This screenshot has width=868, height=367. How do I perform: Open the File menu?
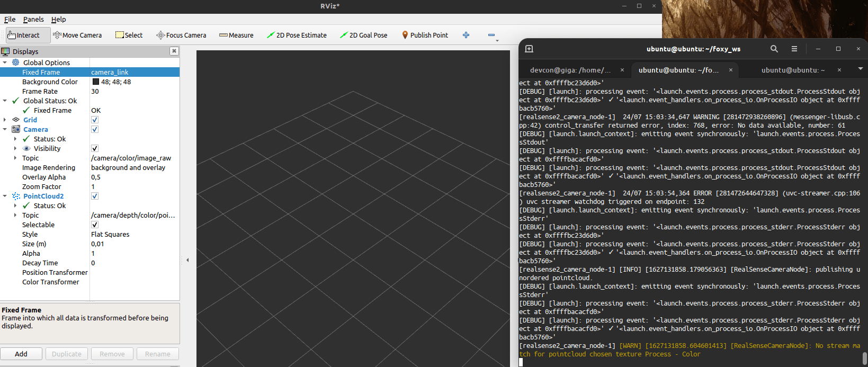10,19
